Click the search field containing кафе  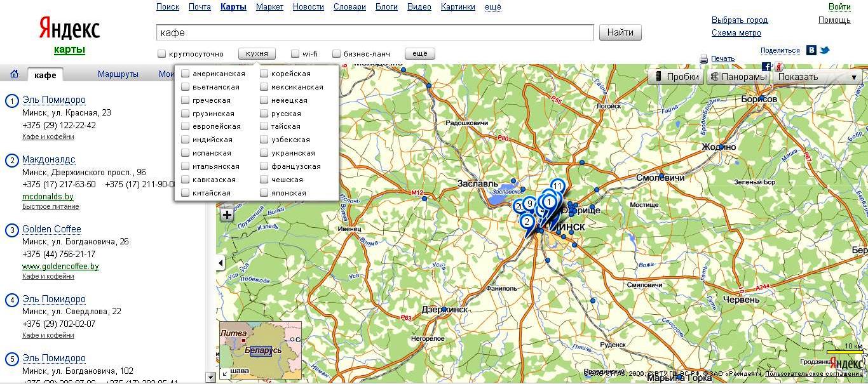375,32
